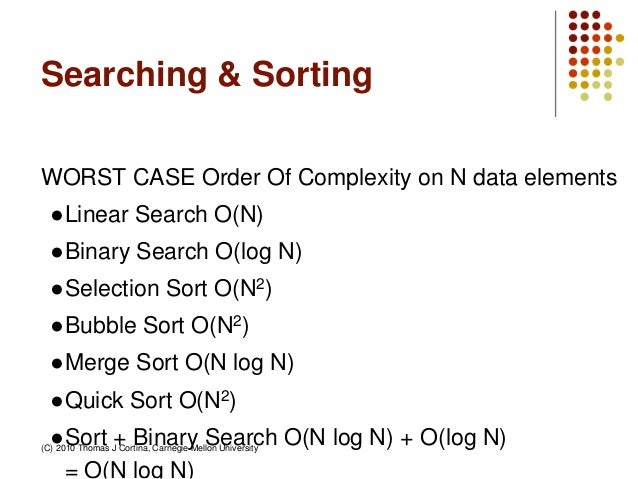Viewport: 638px width, 479px height.
Task: Click the "Searching & Sorting" slide title
Action: click(205, 76)
